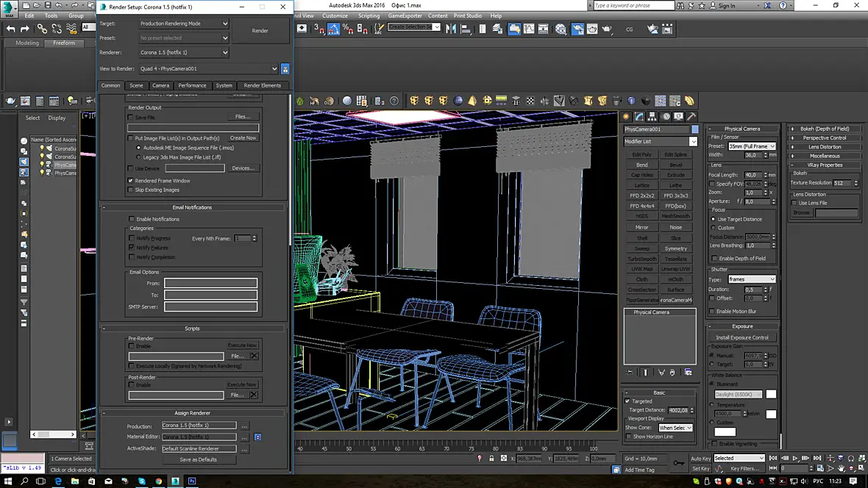Click the selection lock icon in status bar

[491, 458]
